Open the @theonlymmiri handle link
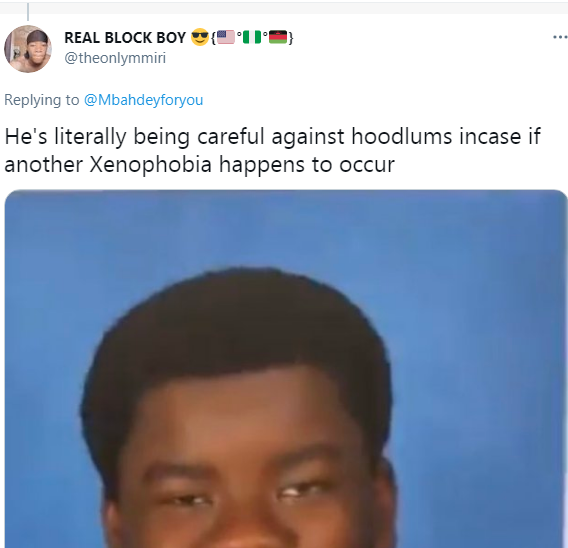This screenshot has height=548, width=568. [115, 58]
